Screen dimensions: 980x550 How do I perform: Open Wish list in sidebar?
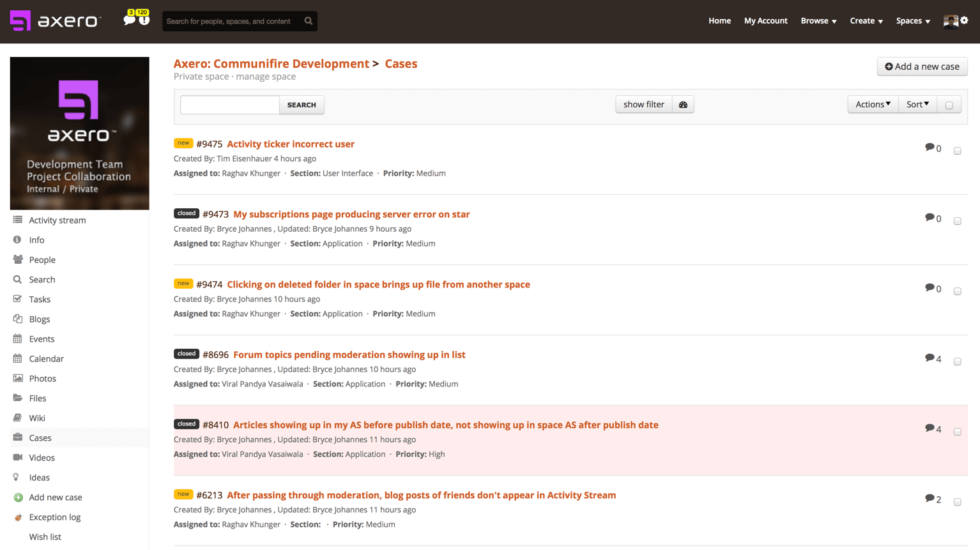pos(45,537)
